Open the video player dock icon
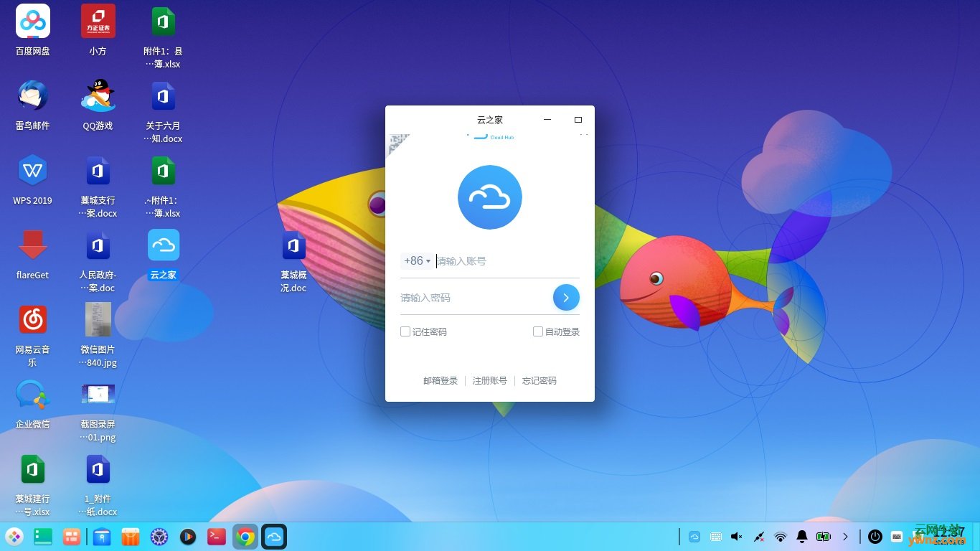 (x=188, y=537)
